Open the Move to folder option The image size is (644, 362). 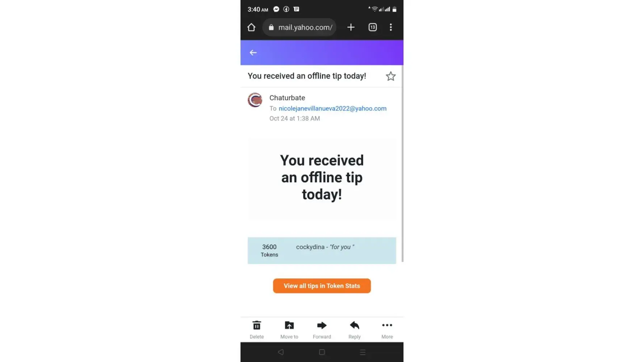click(x=289, y=330)
